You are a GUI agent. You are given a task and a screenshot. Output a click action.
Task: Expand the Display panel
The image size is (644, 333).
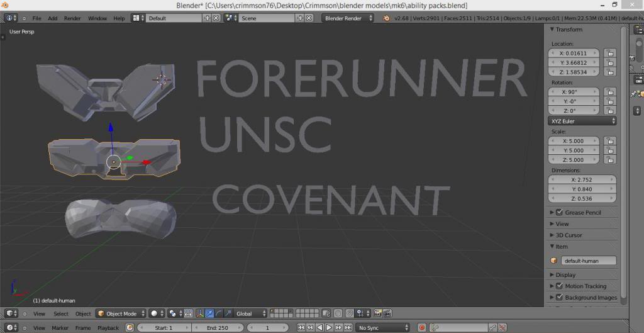tap(552, 274)
